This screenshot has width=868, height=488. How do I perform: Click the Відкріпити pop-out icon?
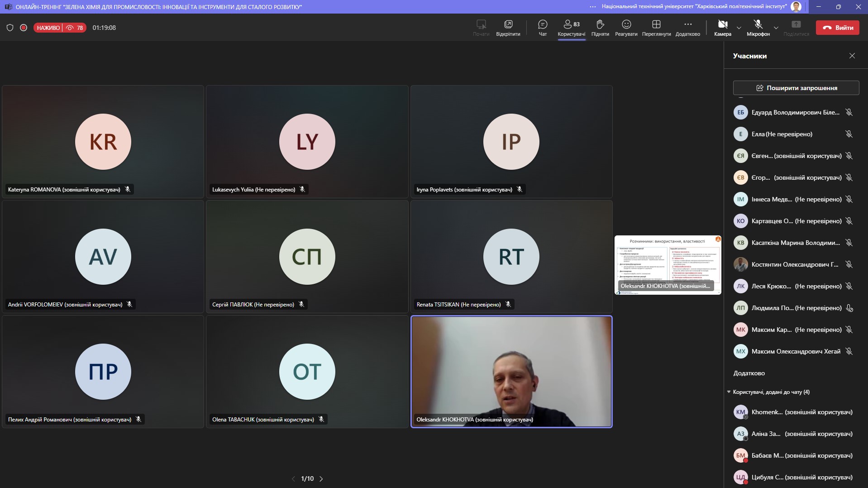point(508,27)
